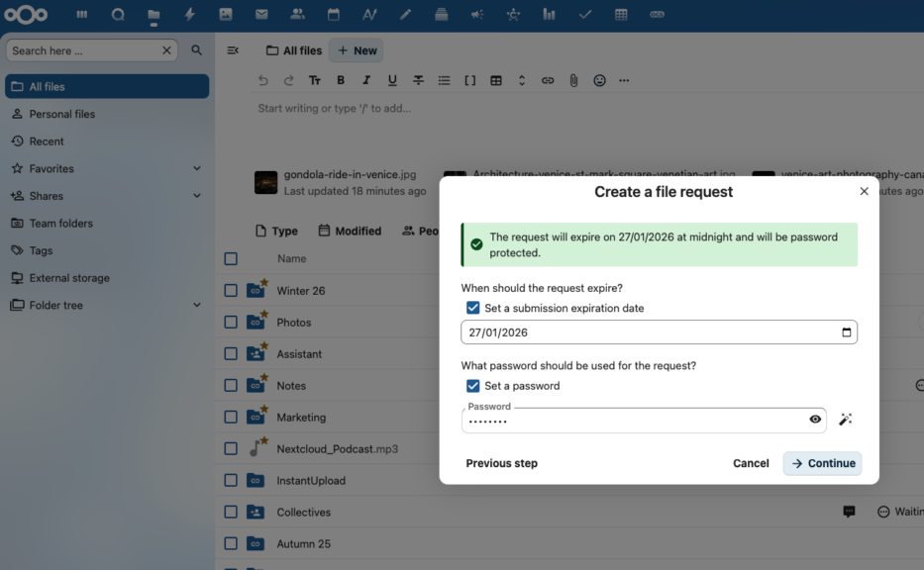Open the New creation menu

[x=356, y=49]
